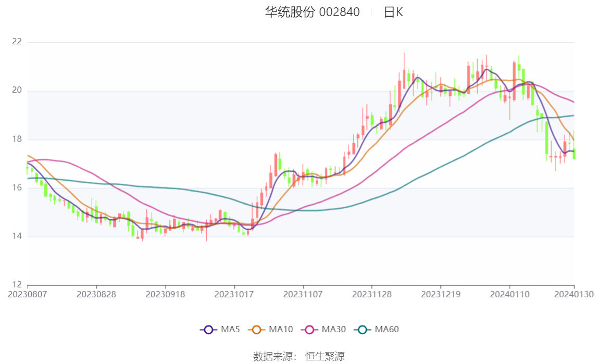This screenshot has width=598, height=364.
Task: Click the MA60 legend label text
Action: (387, 329)
